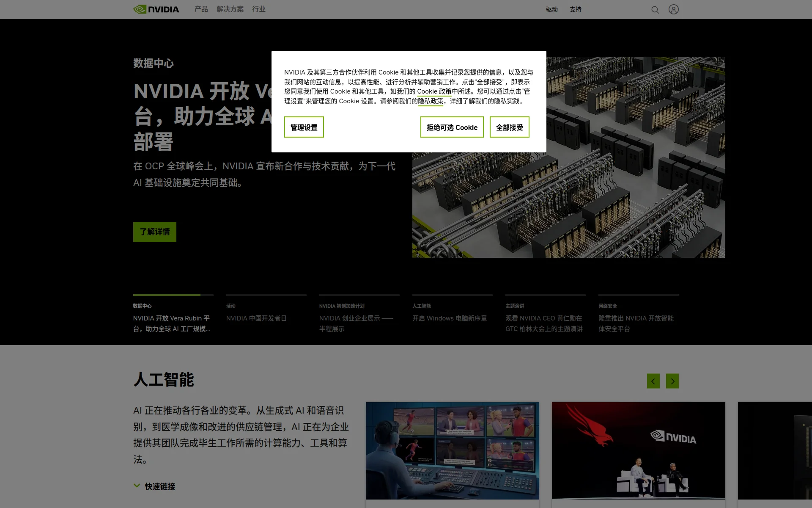The width and height of the screenshot is (812, 508).
Task: Open the 解决方案 menu
Action: (230, 9)
